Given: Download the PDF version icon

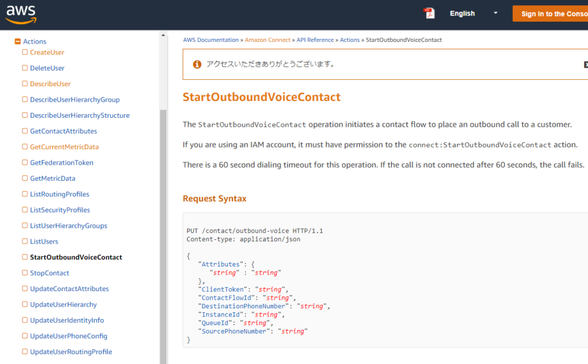Looking at the screenshot, I should point(429,14).
